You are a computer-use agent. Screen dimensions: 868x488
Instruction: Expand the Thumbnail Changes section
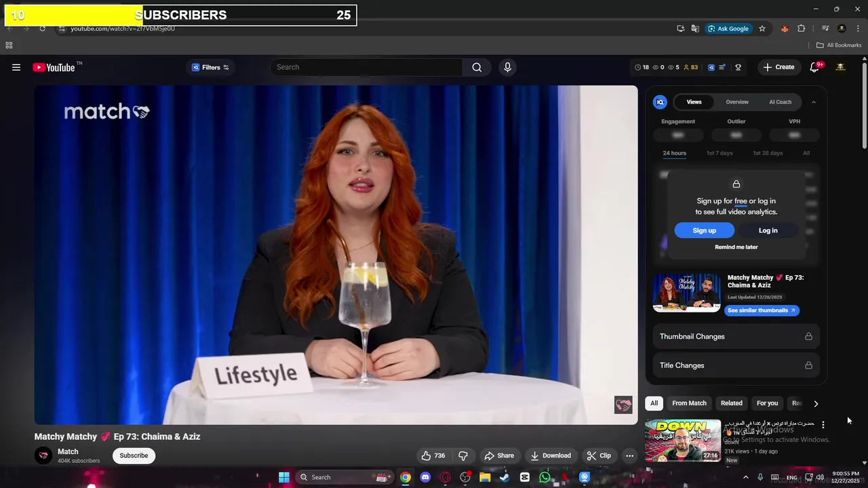[x=736, y=337]
